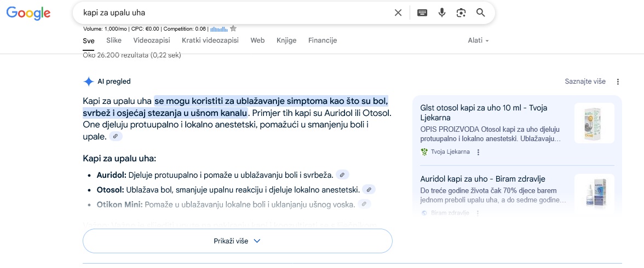Click the 'AI pregled' label
The height and width of the screenshot is (268, 644).
pos(114,81)
